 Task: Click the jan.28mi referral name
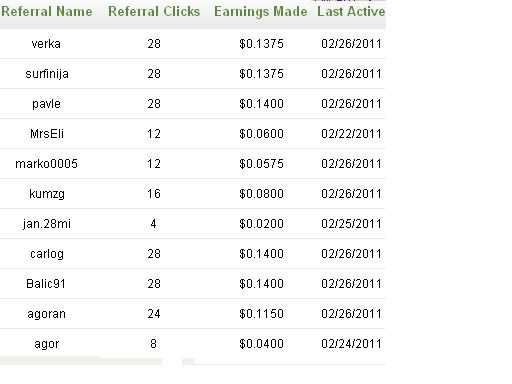(47, 224)
